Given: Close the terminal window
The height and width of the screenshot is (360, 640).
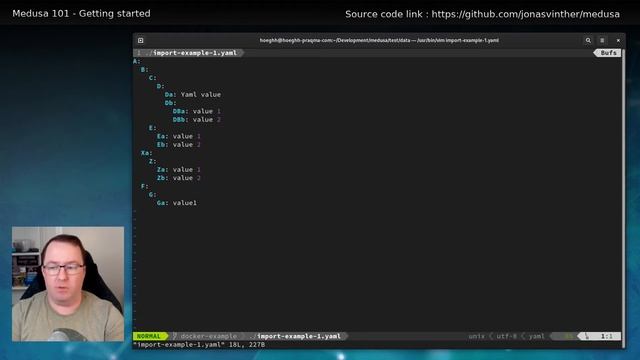Looking at the screenshot, I should click(618, 40).
